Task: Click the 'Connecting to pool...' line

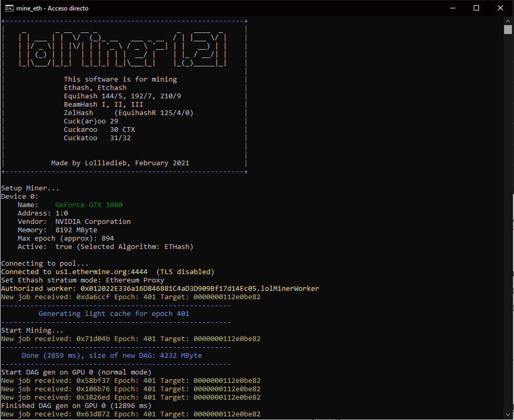Action: 44,264
